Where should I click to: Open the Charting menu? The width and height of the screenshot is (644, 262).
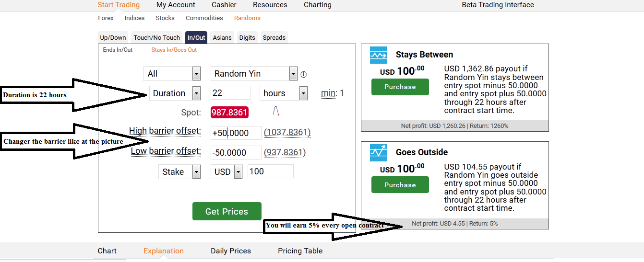pos(318,5)
